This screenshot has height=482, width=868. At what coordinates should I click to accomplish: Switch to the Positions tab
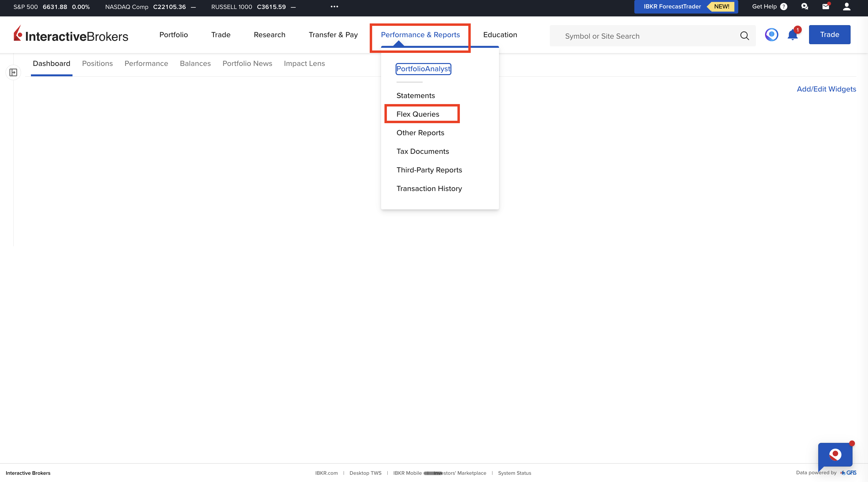click(97, 63)
